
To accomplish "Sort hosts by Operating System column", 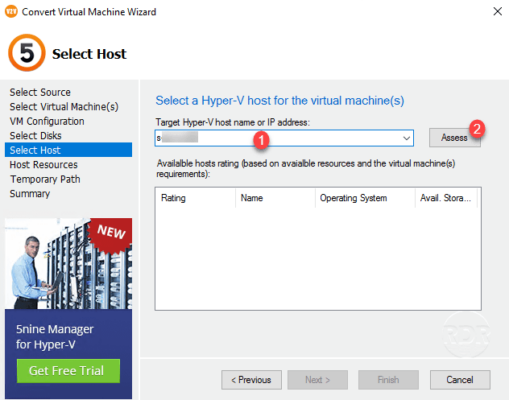I will tap(365, 198).
